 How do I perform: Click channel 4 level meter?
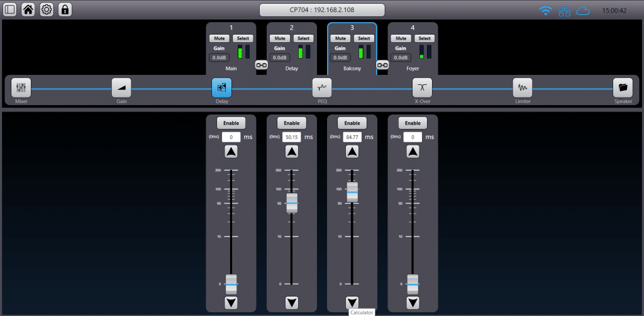click(425, 52)
